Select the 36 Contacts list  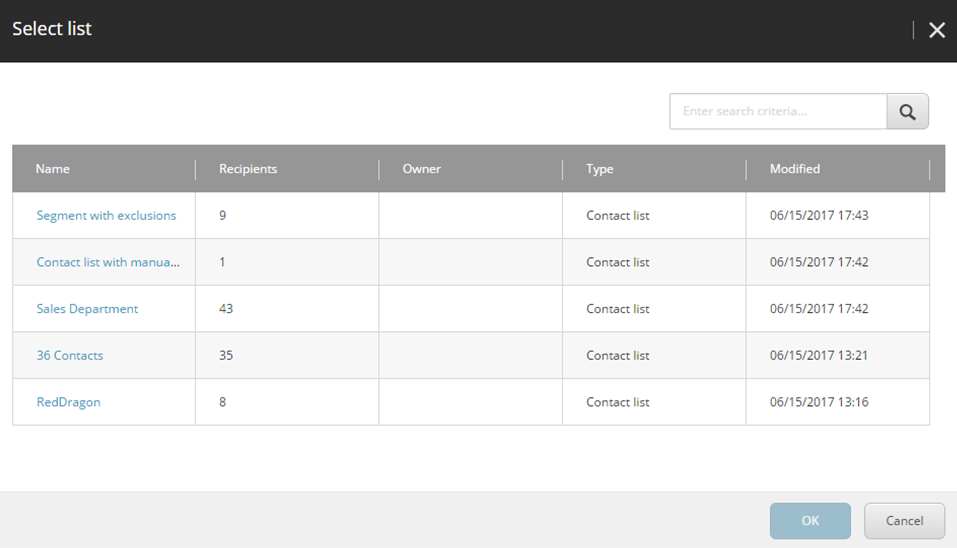(x=70, y=355)
